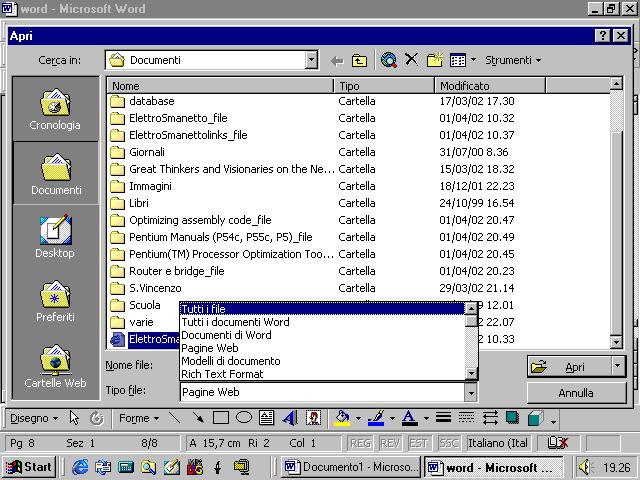The height and width of the screenshot is (480, 640).
Task: Create a new folder
Action: (434, 60)
